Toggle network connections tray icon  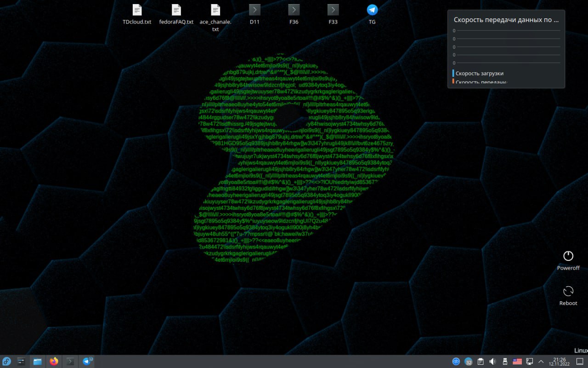[529, 362]
